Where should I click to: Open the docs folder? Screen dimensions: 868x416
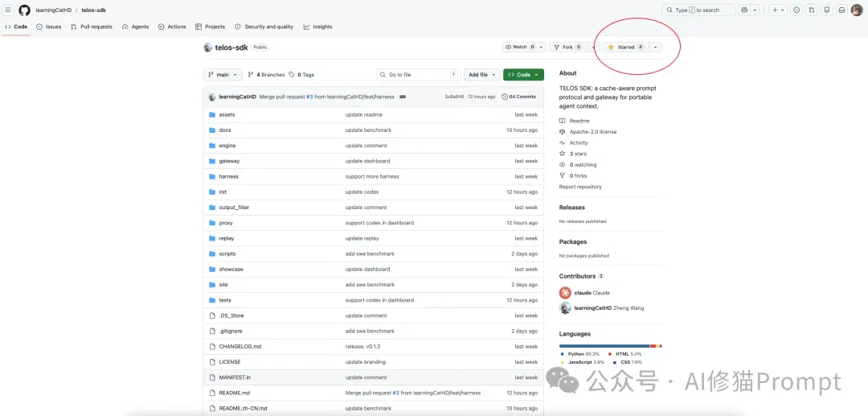[225, 130]
